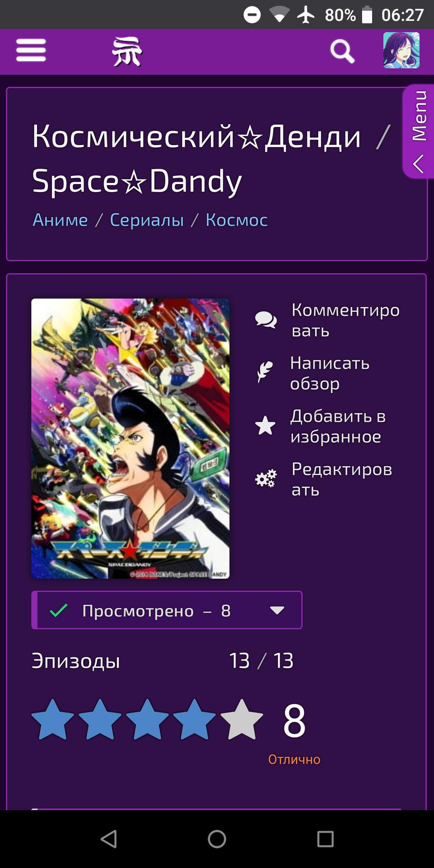Open the hamburger menu icon

point(31,50)
